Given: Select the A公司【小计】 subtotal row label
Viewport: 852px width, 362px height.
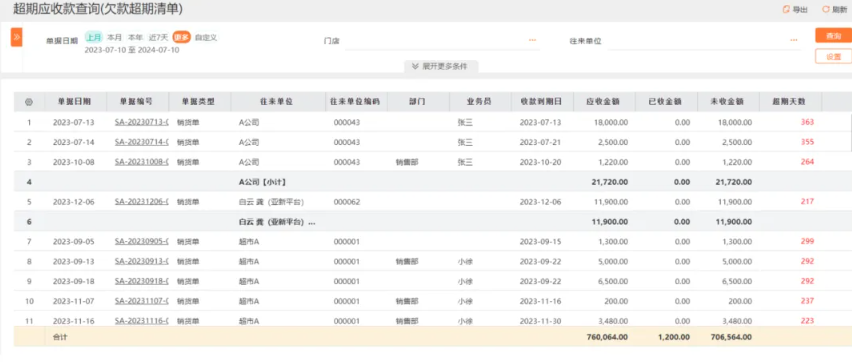Looking at the screenshot, I should [261, 182].
